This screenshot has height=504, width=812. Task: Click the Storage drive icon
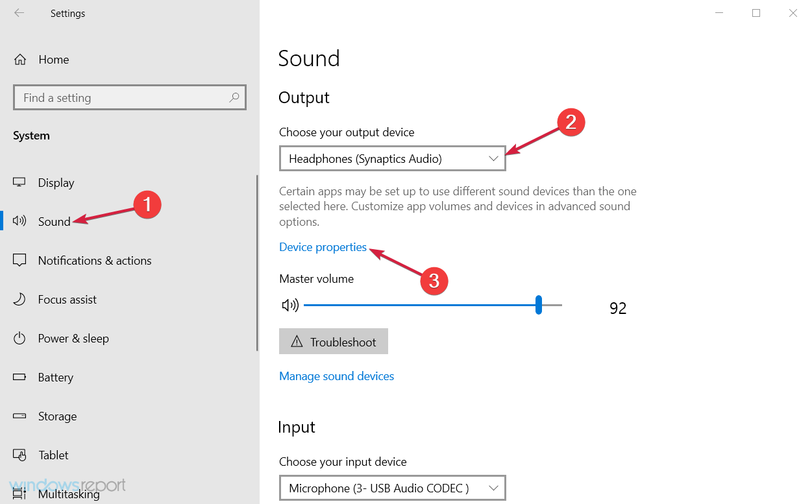[20, 416]
